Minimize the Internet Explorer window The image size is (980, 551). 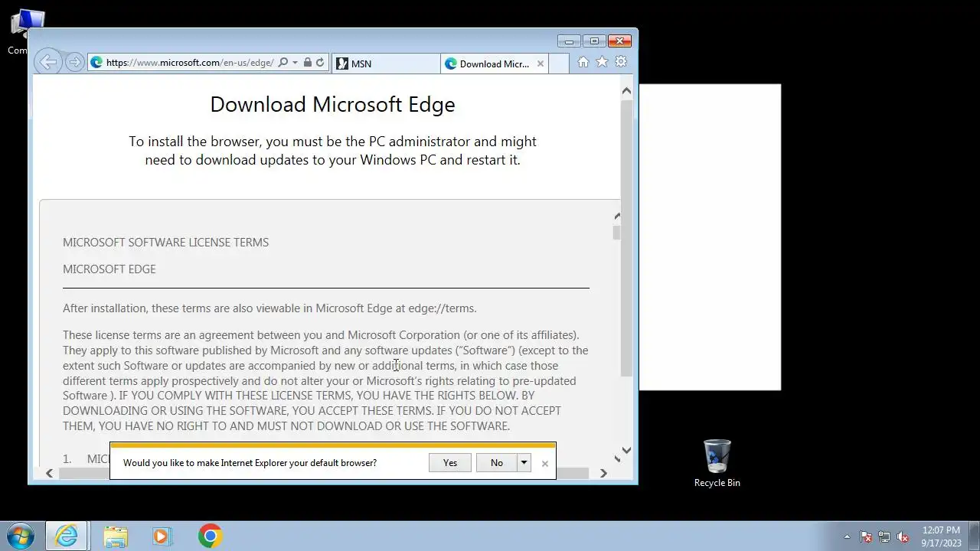(x=569, y=41)
